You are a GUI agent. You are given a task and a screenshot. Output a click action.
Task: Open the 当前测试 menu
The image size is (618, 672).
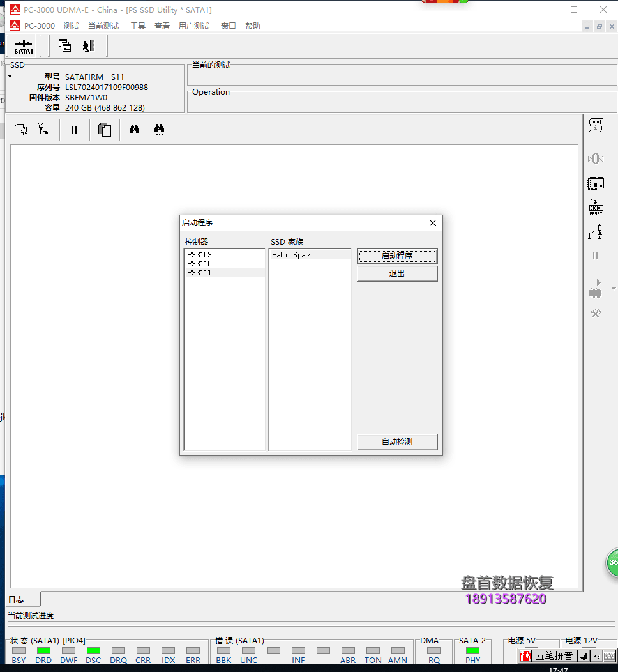(103, 26)
